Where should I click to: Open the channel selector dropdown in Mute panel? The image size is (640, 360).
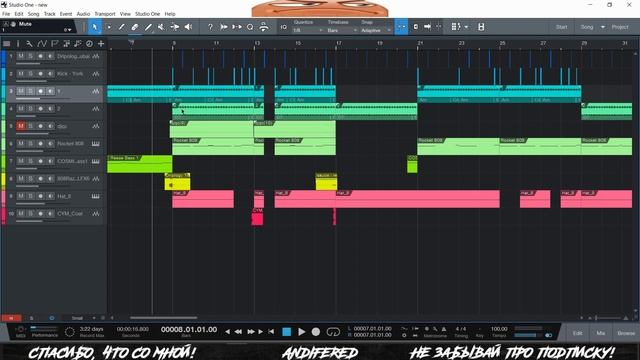tap(67, 30)
